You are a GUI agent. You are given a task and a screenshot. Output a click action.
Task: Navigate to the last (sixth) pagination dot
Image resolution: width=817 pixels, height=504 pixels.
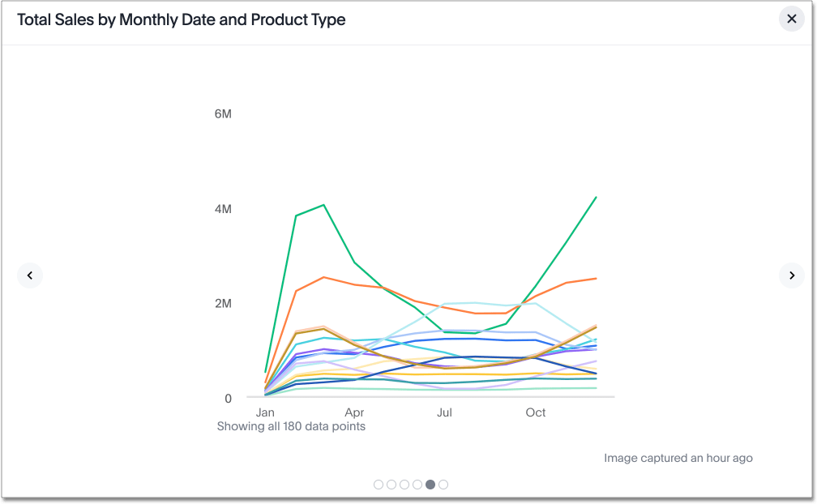(443, 485)
